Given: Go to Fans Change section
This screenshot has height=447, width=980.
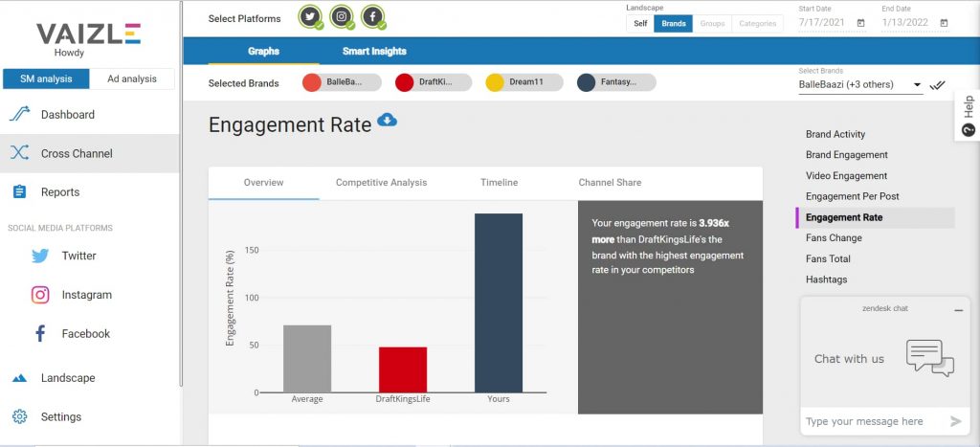Looking at the screenshot, I should click(834, 238).
